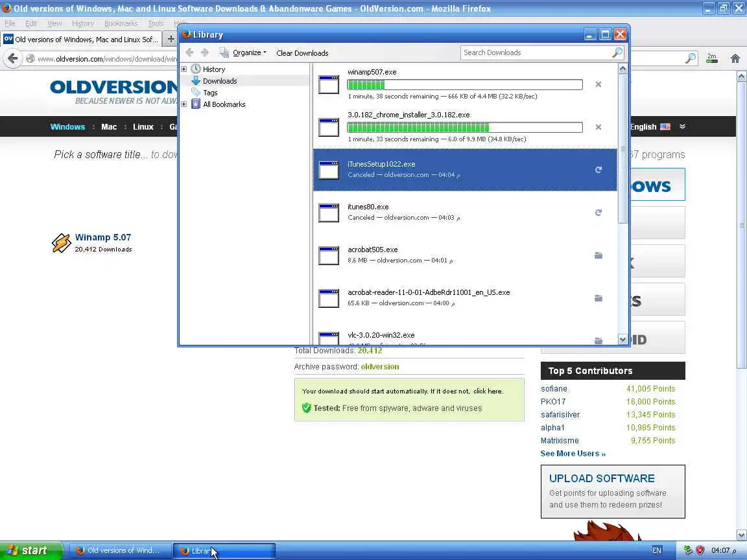The image size is (747, 560).
Task: Click the Linux nav link
Action: pos(143,126)
